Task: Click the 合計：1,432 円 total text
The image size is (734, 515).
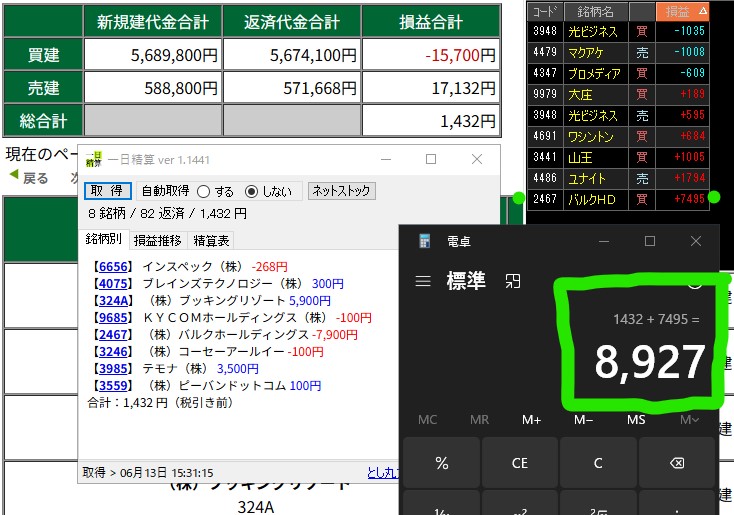Action: [x=160, y=403]
